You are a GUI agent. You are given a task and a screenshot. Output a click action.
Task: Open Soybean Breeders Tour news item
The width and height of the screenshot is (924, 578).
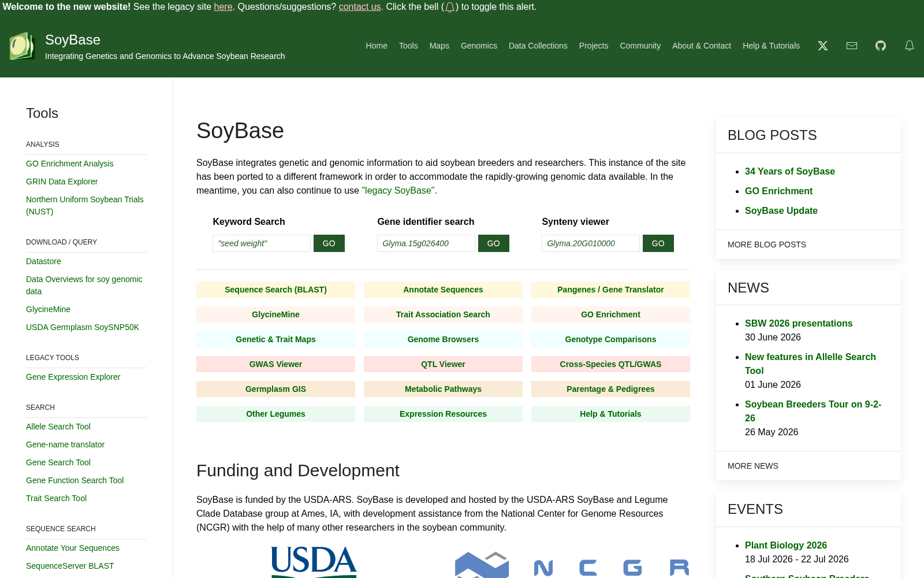tap(813, 411)
